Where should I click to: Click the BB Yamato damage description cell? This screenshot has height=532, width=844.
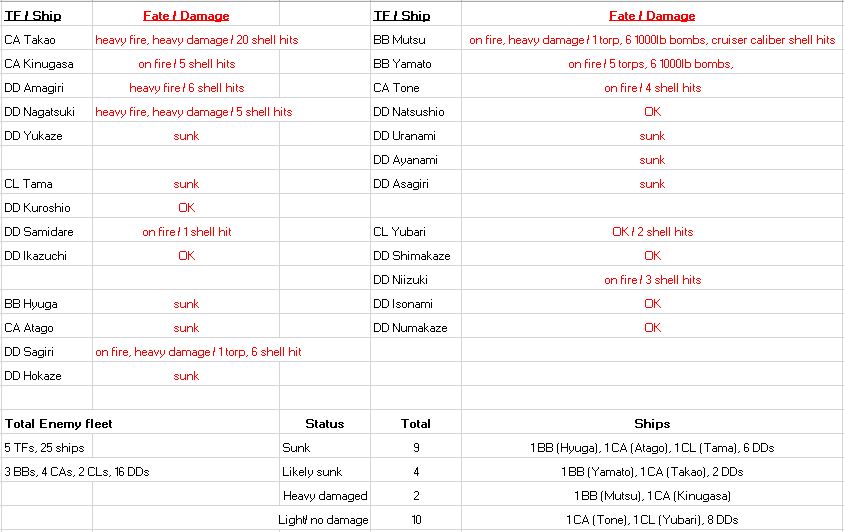pyautogui.click(x=651, y=64)
